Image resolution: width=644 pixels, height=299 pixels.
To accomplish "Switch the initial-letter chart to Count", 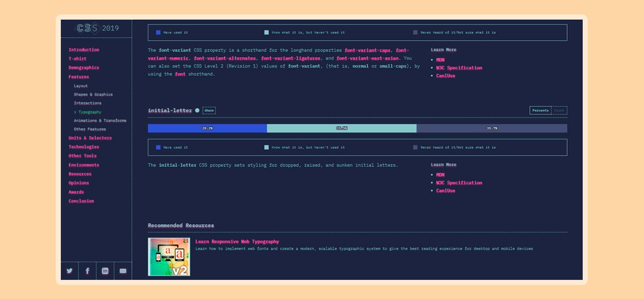I will point(559,110).
